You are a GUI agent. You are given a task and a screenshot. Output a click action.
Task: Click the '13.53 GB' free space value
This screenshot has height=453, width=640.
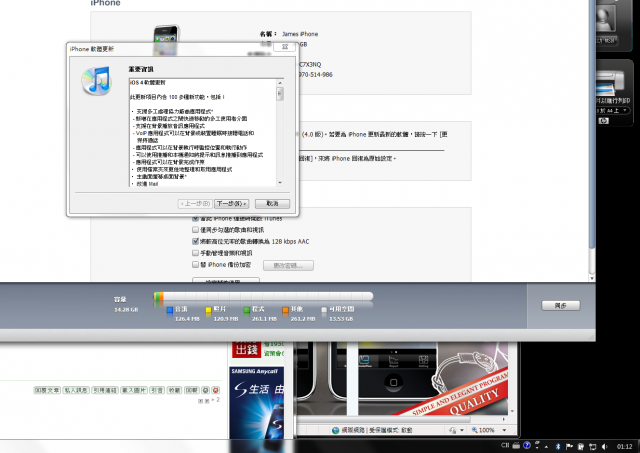341,319
